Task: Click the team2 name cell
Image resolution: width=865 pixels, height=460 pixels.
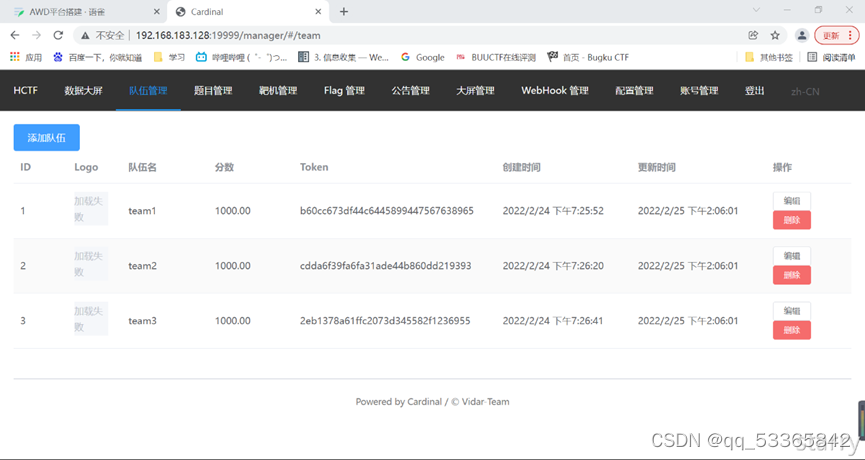Action: coord(142,266)
